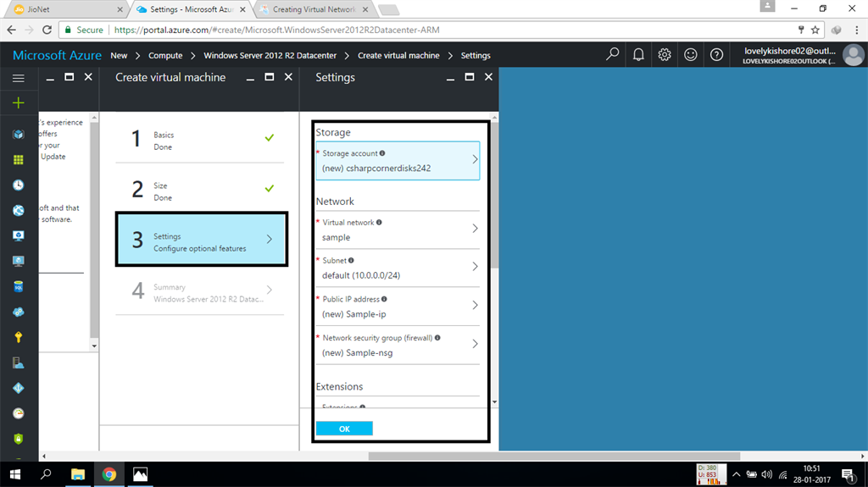Click Create virtual machine breadcrumb
This screenshot has height=487, width=868.
pyautogui.click(x=398, y=55)
